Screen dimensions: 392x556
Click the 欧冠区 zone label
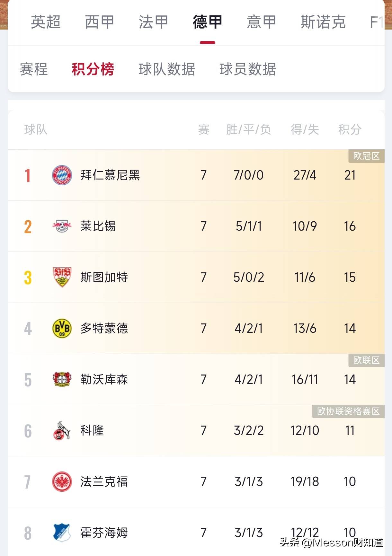(366, 156)
